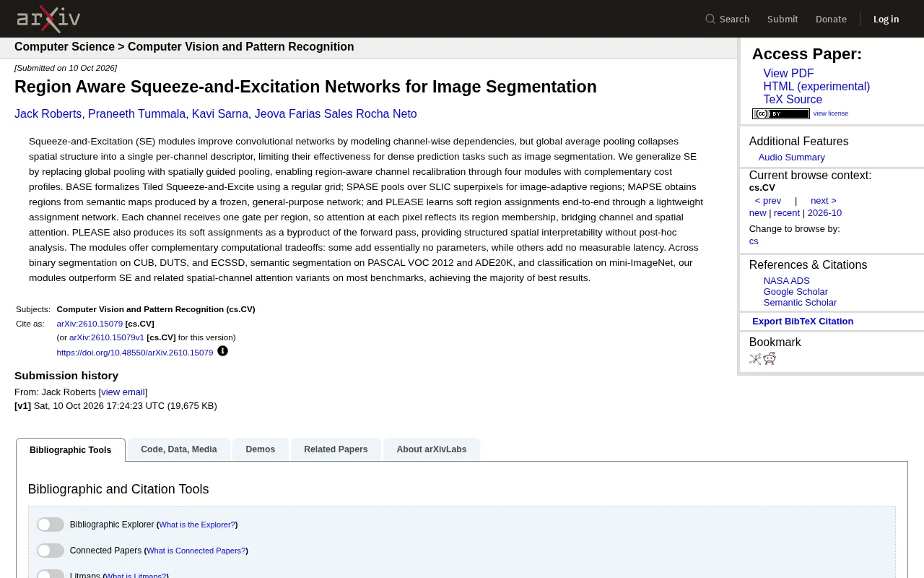Turn on the Connected Papers toggle
924x578 pixels.
51,551
